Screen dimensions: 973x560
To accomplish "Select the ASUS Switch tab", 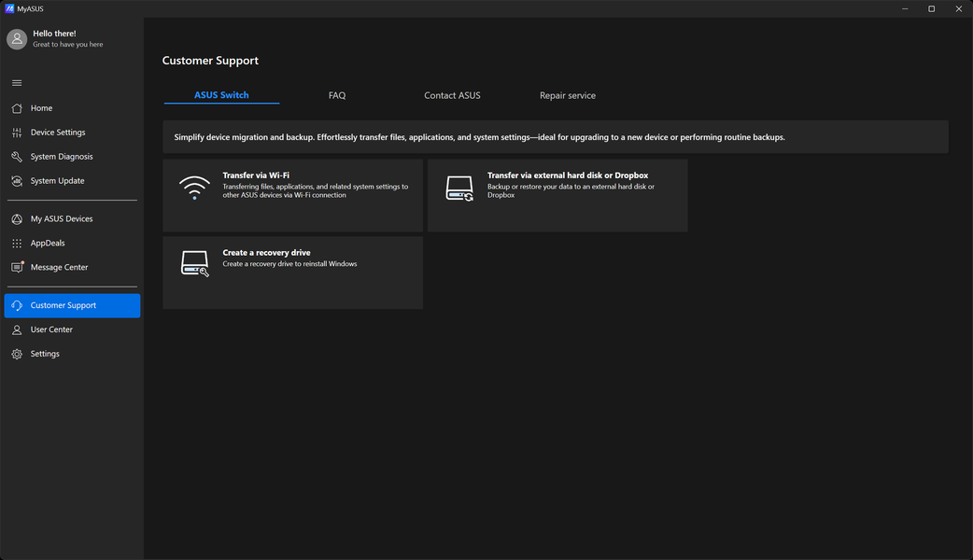I will click(221, 95).
